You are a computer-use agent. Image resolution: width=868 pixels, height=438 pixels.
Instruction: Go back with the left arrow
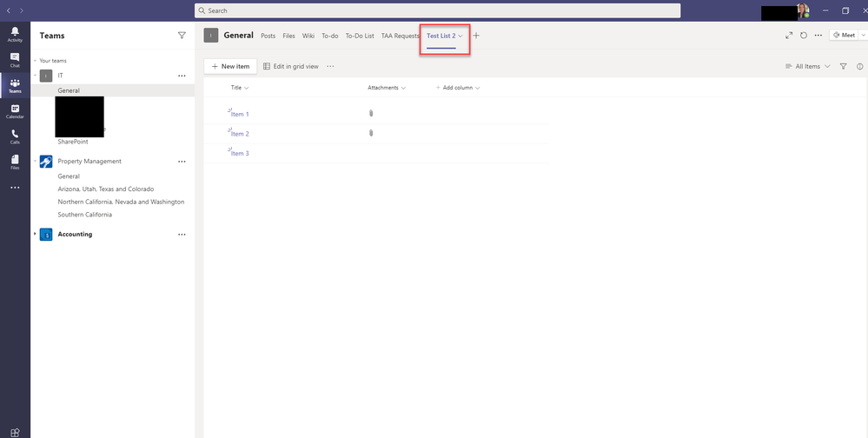(9, 10)
